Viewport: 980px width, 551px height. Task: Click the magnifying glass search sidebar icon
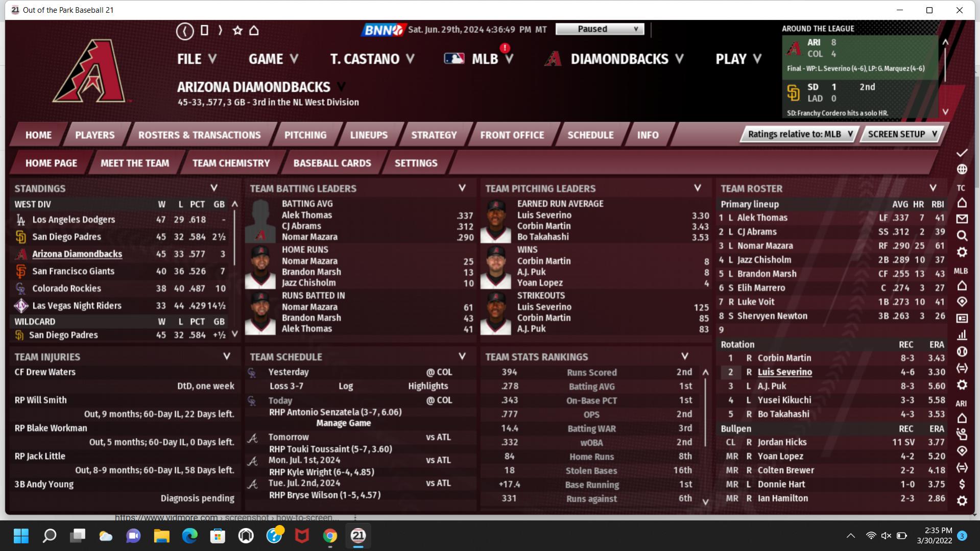tap(962, 235)
